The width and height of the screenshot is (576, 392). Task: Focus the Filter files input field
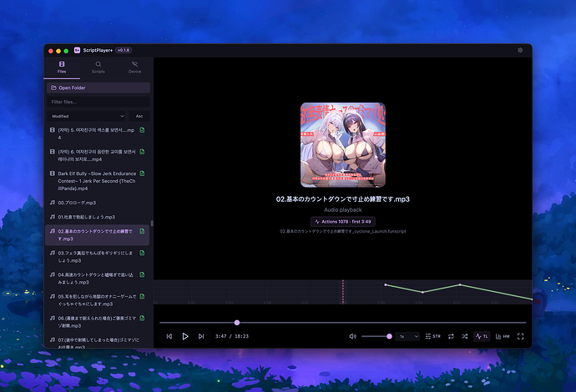click(98, 102)
